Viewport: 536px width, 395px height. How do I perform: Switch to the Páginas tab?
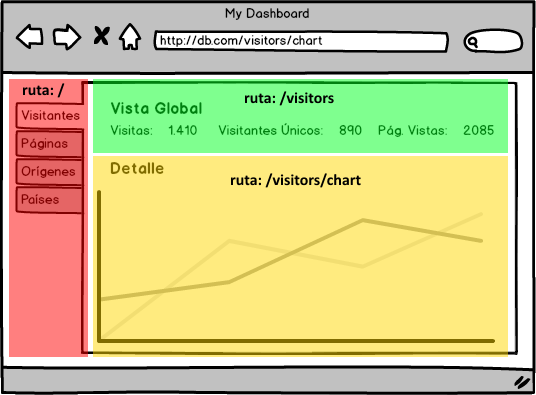click(49, 144)
